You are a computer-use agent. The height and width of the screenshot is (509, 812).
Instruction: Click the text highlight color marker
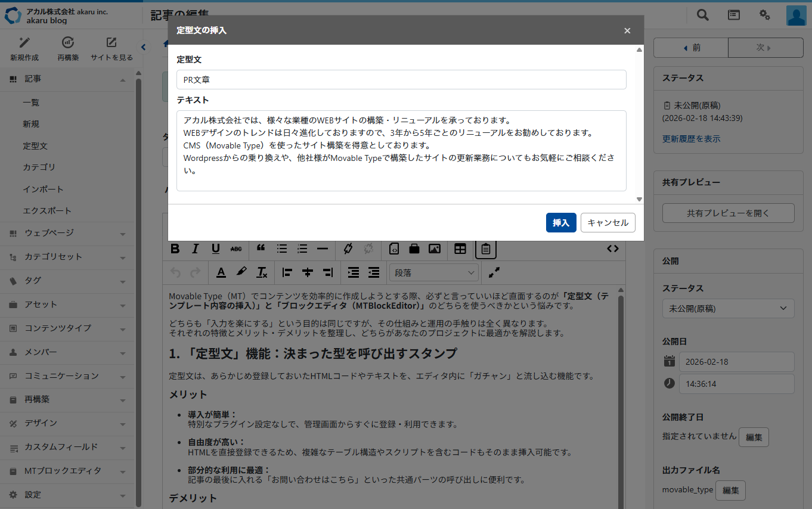coord(241,272)
